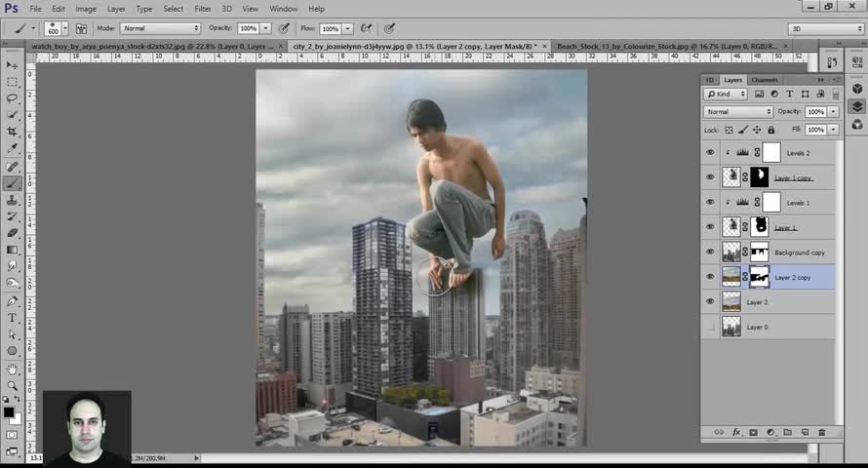The width and height of the screenshot is (868, 468).
Task: Open the Filter menu
Action: pos(203,9)
